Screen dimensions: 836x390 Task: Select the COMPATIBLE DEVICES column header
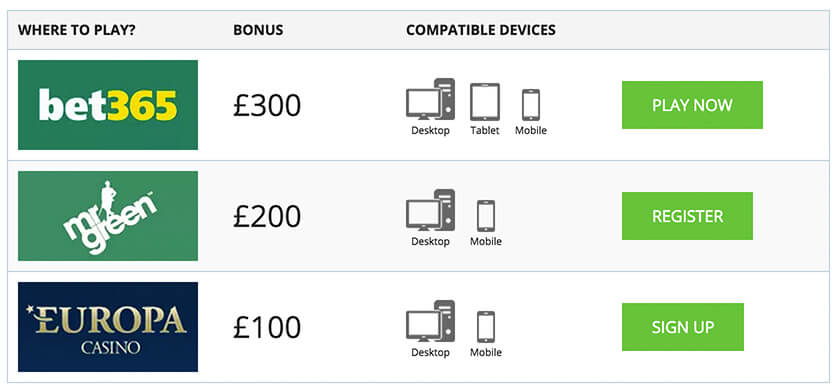481,30
